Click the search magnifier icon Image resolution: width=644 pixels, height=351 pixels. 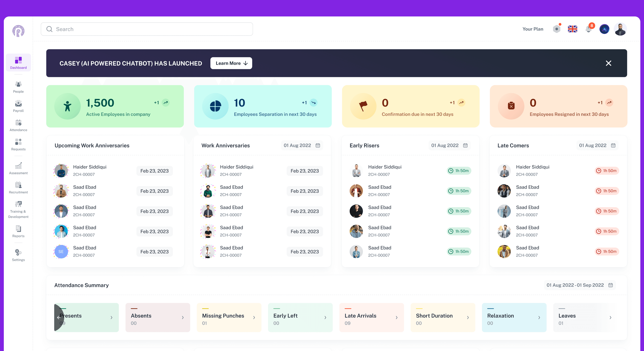coord(49,29)
